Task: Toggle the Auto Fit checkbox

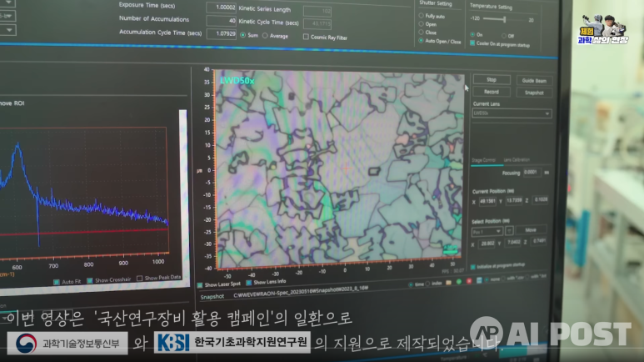Action: click(57, 282)
